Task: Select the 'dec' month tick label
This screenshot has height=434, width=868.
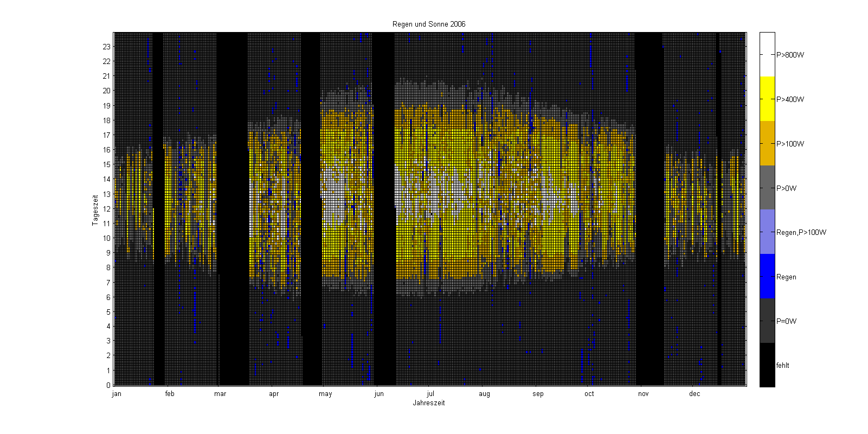Action: (695, 394)
